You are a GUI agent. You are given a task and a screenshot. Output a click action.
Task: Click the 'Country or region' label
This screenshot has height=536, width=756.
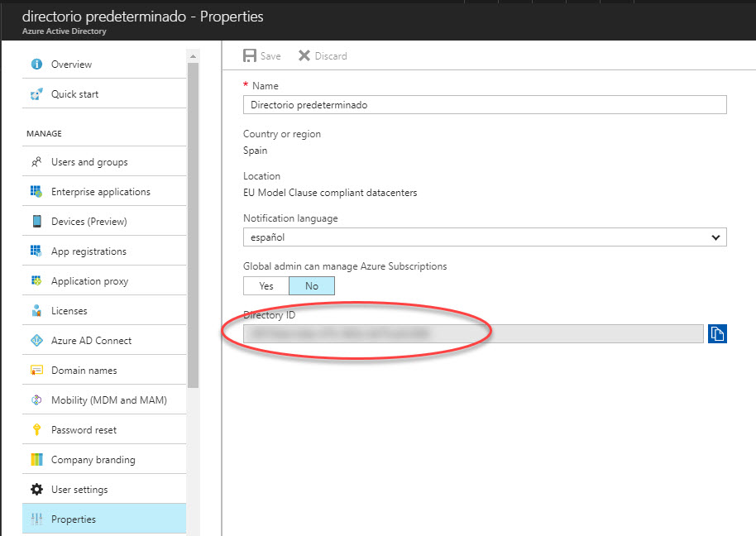281,134
